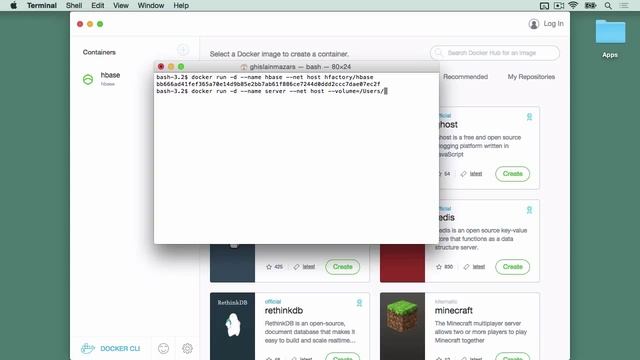Screen dimensions: 640x360
Task: Click the user avatar icon
Action: [533, 24]
